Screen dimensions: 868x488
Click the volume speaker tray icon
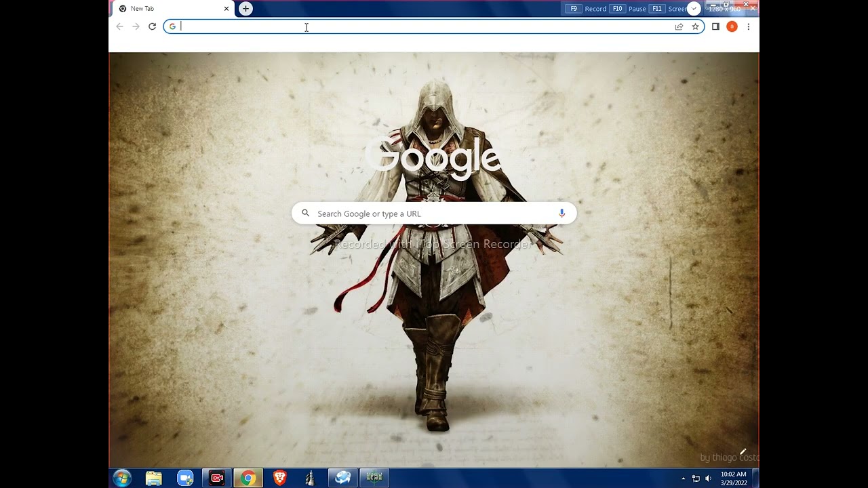[x=708, y=479]
